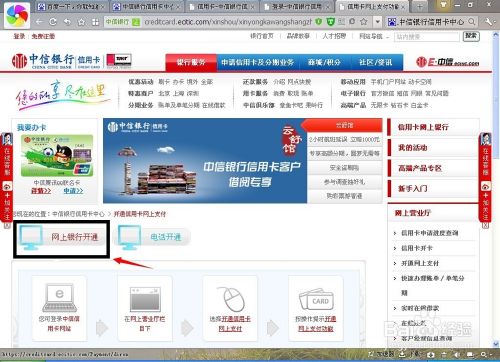
Task: Open the 商城/积分 navigation tab
Action: click(324, 62)
